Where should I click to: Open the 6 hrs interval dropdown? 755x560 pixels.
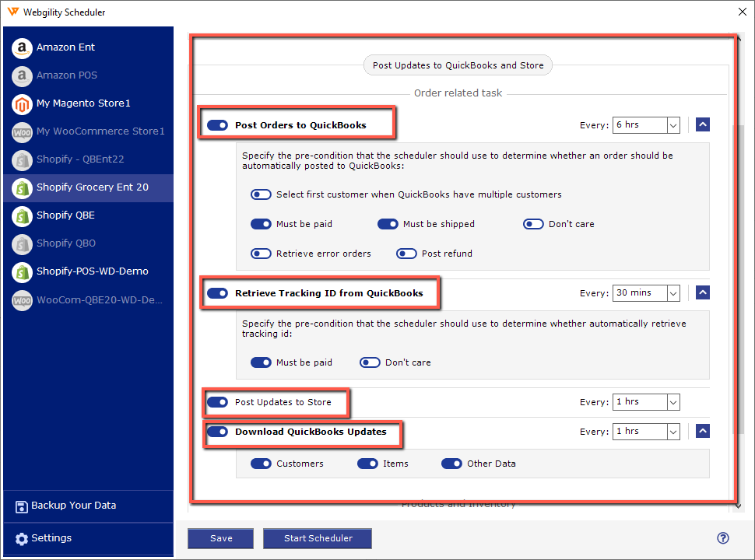[646, 125]
